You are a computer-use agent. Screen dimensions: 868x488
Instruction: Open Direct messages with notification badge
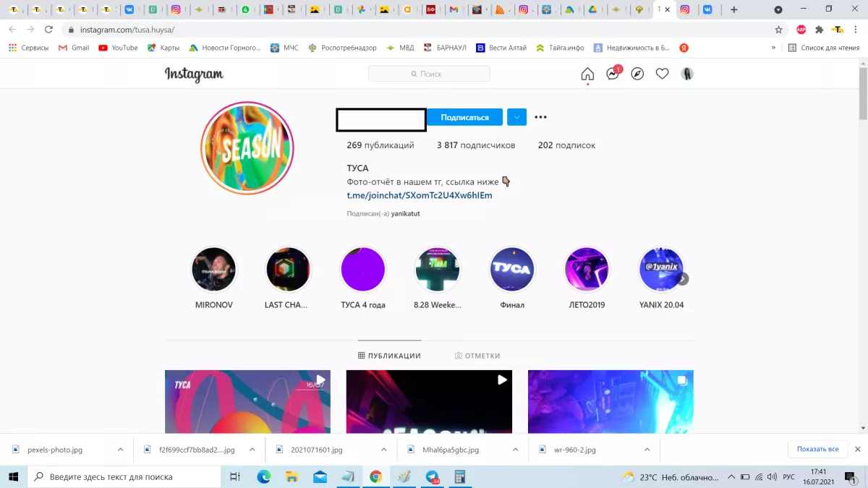tap(613, 74)
